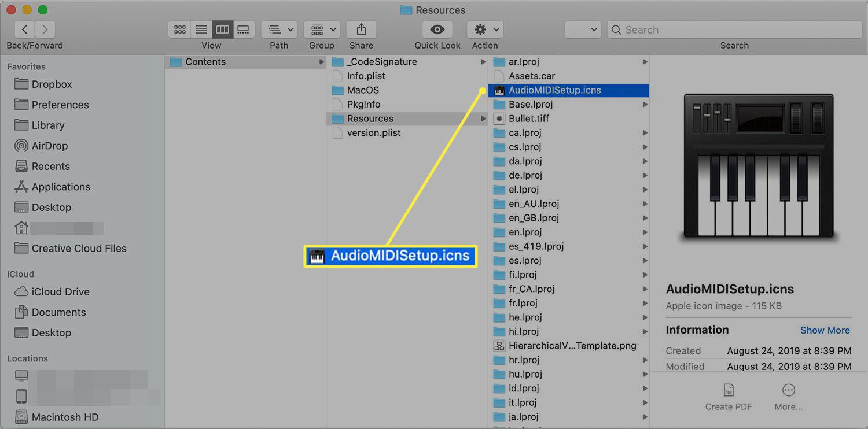Open Applications in the sidebar
This screenshot has width=868, height=429.
[x=52, y=187]
